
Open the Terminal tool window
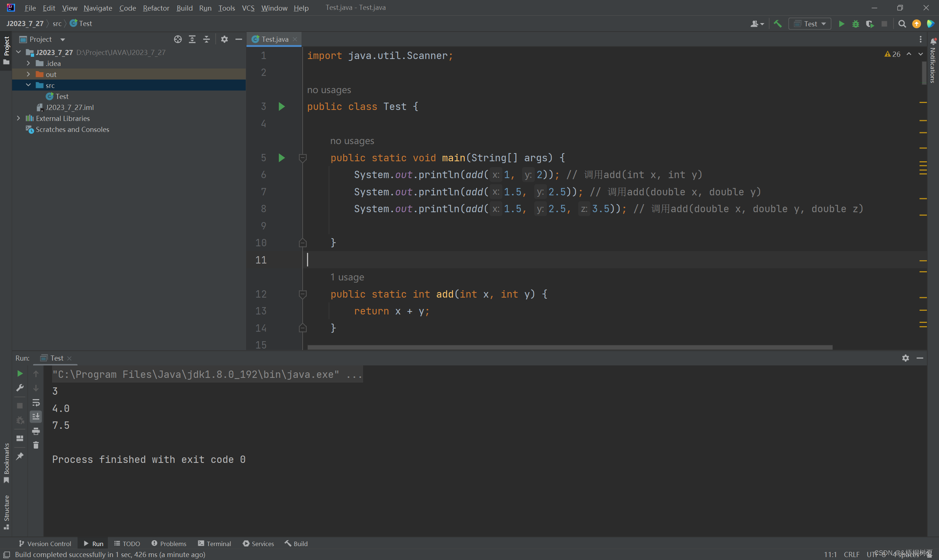click(x=215, y=544)
